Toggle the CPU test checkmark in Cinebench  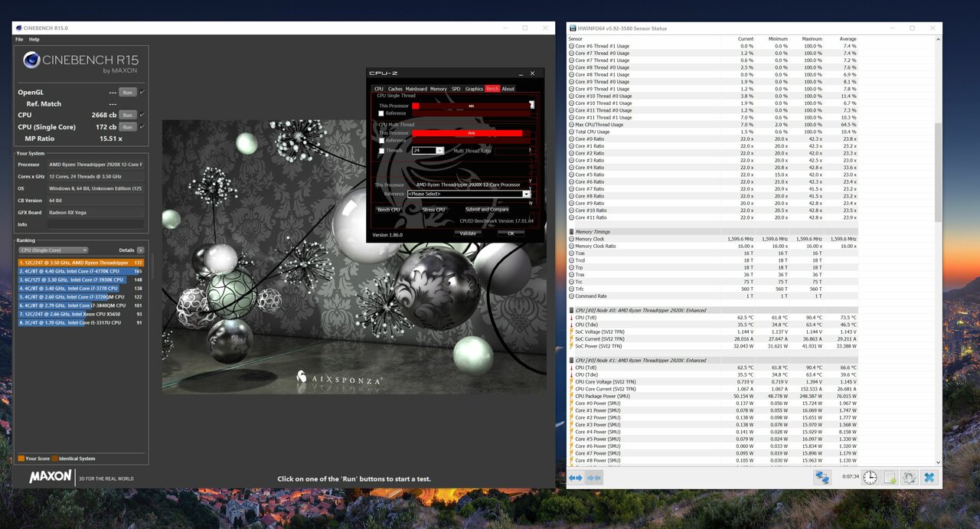coord(142,115)
